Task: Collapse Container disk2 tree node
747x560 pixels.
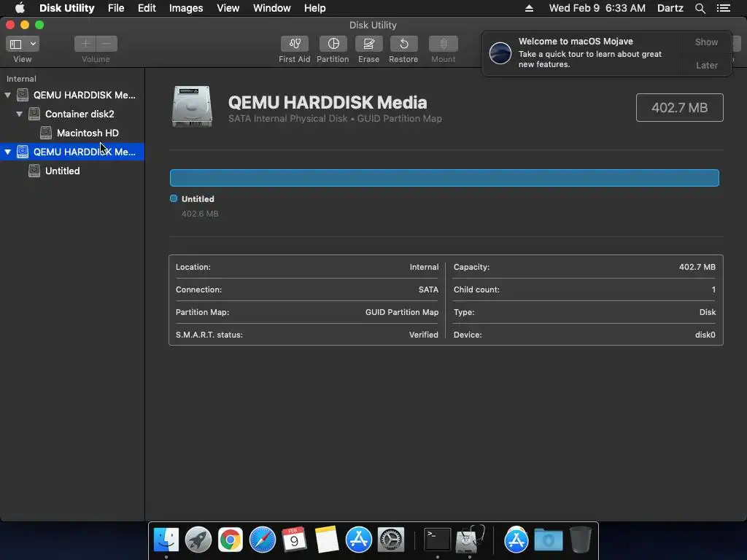Action: click(x=20, y=114)
